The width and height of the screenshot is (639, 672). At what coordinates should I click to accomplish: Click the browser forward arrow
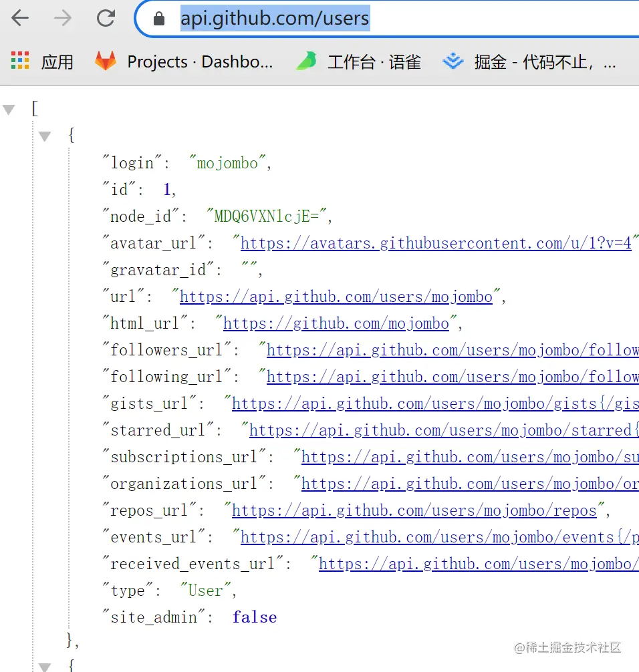(63, 18)
